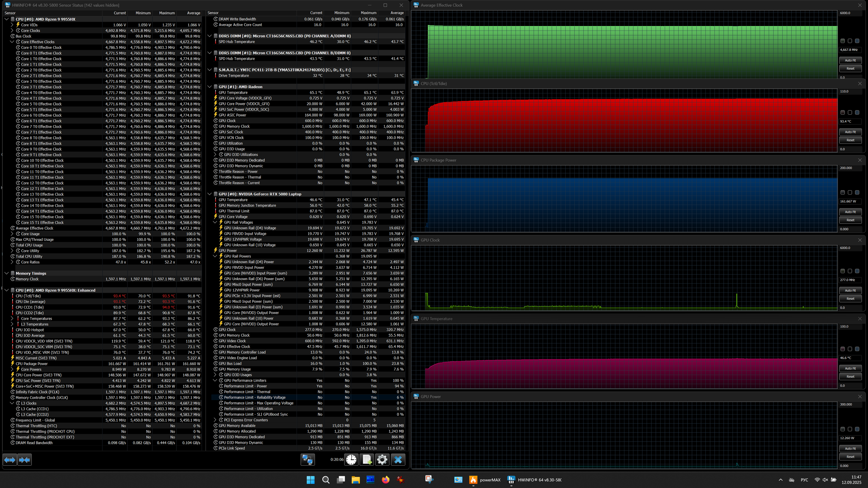Collapse the GPU Rail Voltages group
This screenshot has height=488, width=868.
click(215, 222)
